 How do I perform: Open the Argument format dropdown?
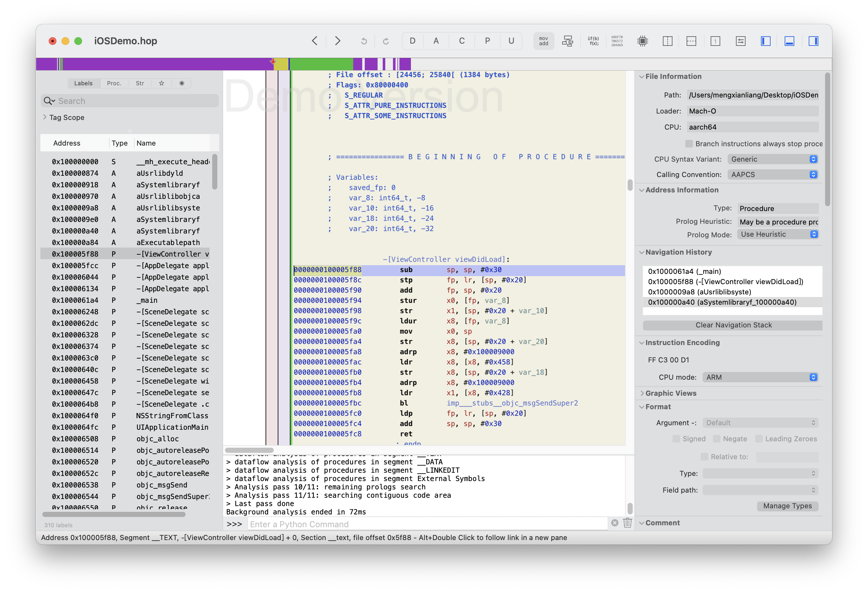click(760, 423)
